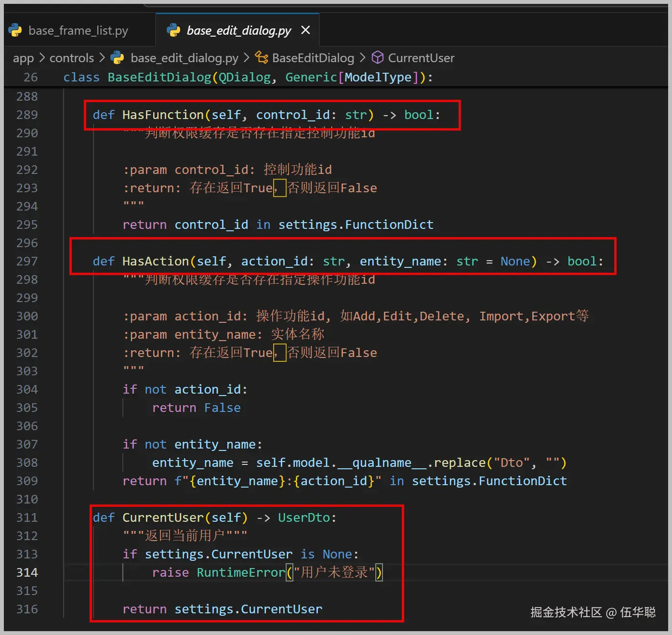Open the 'app' breadcrumb segment
Viewport: 672px width, 635px height.
[23, 58]
